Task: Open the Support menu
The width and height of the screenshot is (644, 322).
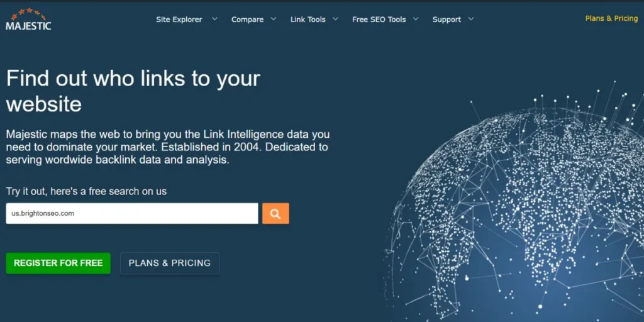Action: [447, 19]
